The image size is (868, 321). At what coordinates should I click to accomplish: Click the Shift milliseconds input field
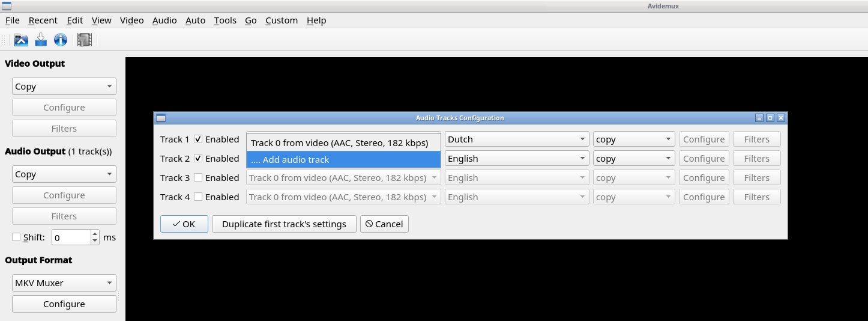71,237
